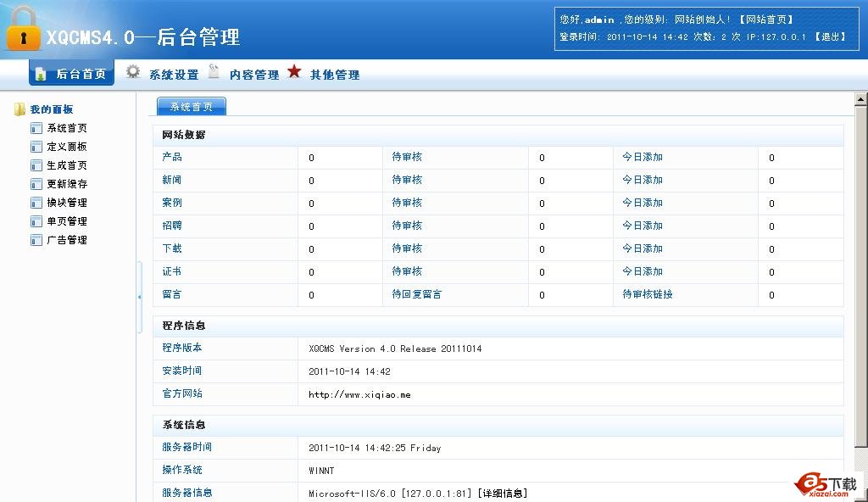
Task: Click 今日添加 in the 新闻 row
Action: 643,180
